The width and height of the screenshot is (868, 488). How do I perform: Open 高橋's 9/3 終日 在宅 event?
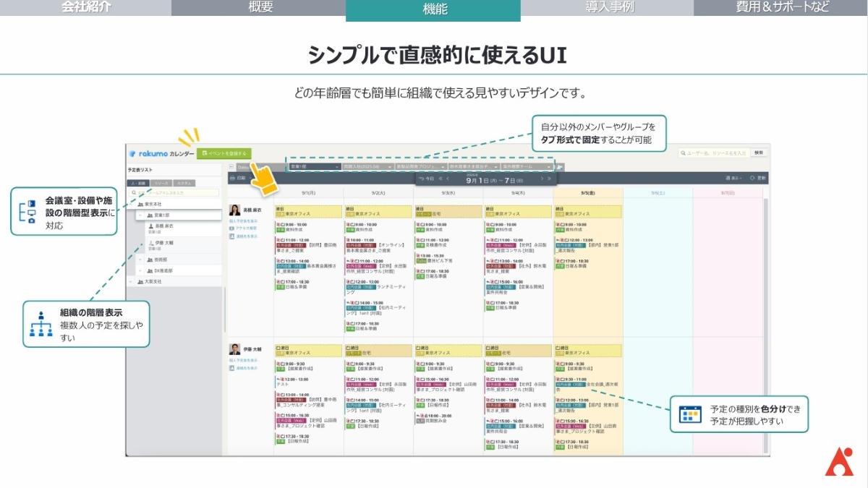448,211
